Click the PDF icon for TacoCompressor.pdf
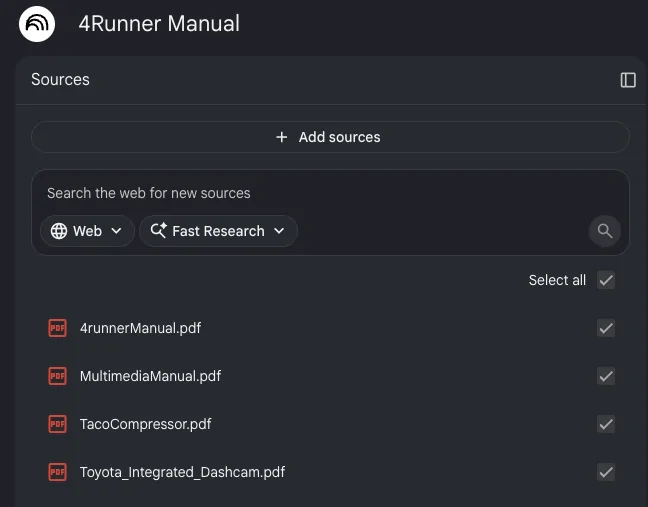This screenshot has width=648, height=507. [x=57, y=424]
